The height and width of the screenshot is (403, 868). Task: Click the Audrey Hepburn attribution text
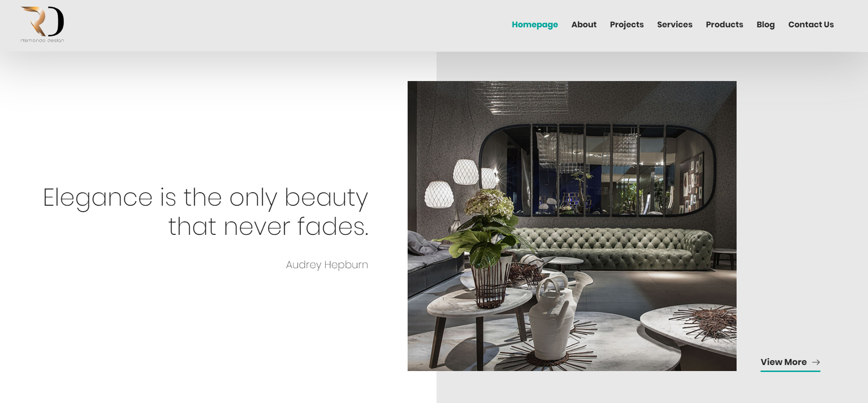coord(327,265)
